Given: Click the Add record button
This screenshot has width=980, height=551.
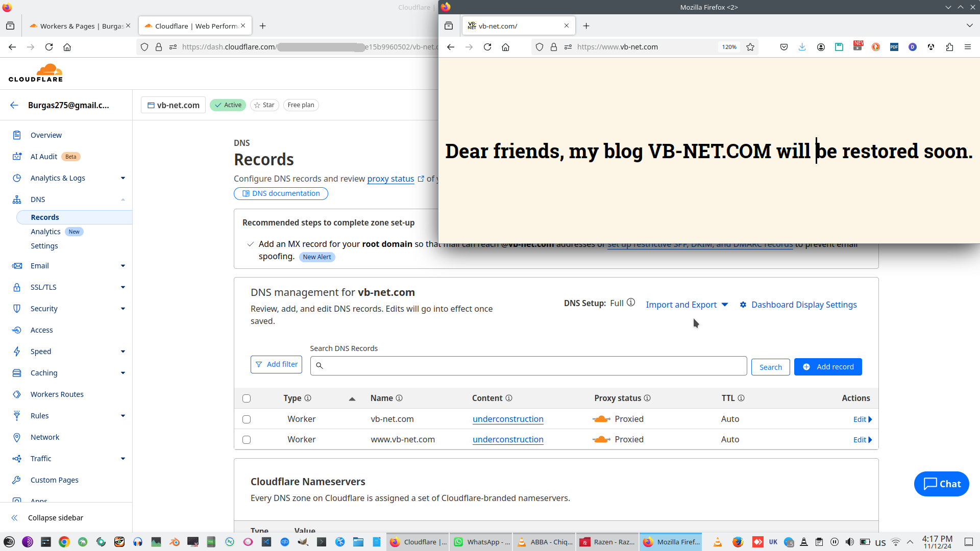Looking at the screenshot, I should click(828, 367).
